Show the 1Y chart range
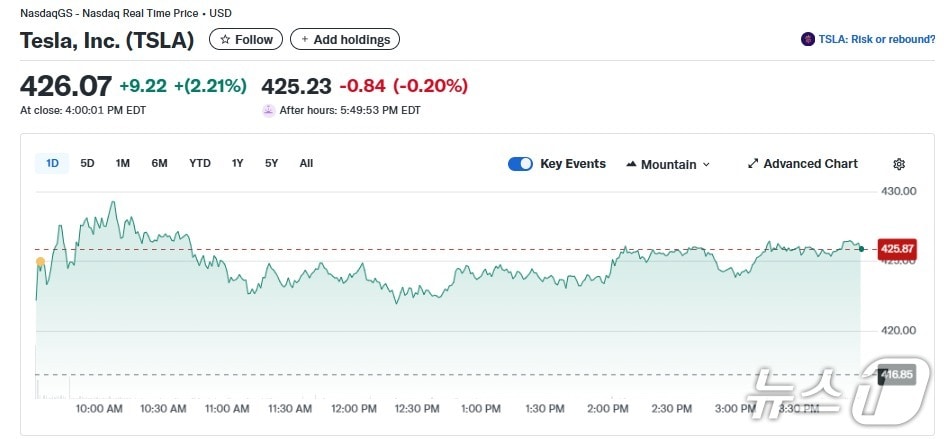944x439 pixels. click(x=237, y=163)
